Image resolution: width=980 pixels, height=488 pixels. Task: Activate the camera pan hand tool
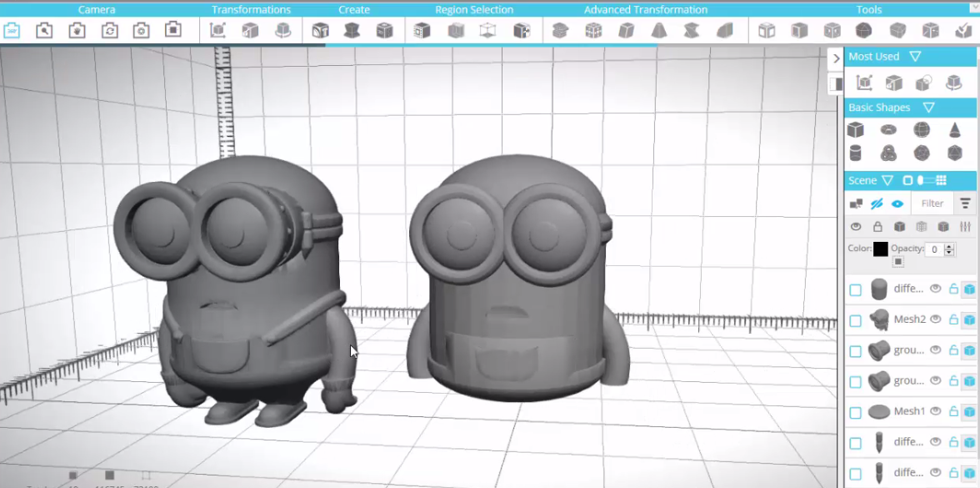click(x=77, y=30)
